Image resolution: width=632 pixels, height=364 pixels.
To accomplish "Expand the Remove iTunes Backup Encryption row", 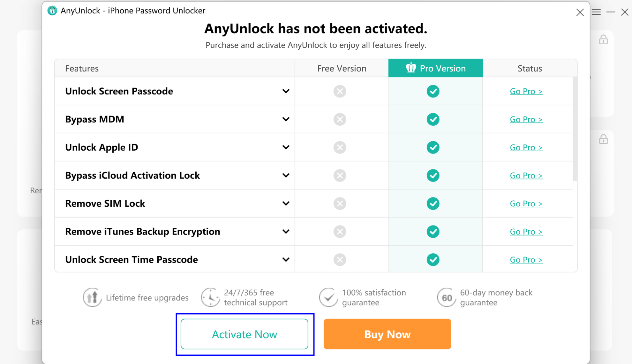I will point(286,232).
